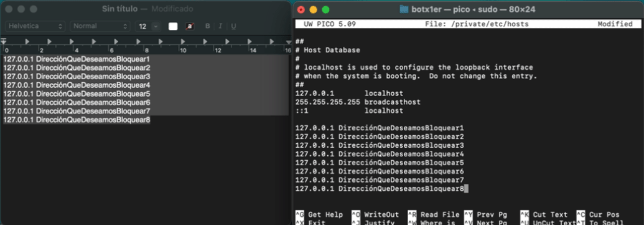
Task: Click TextEdit line ending in Bloquear5
Action: pos(77,93)
